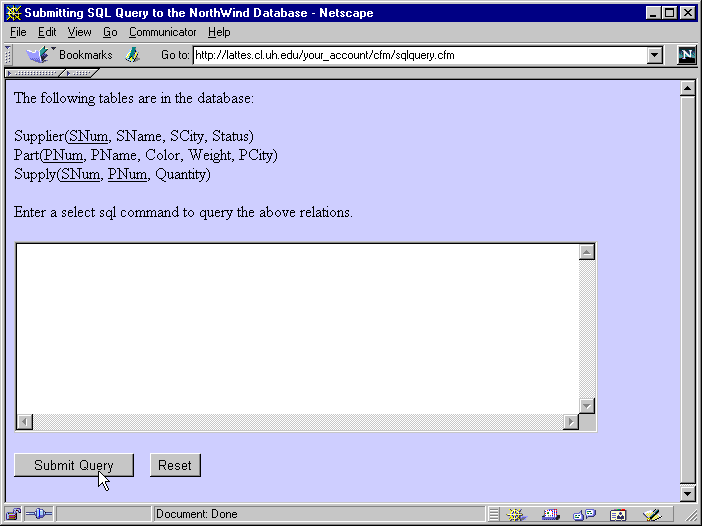
Task: Open the Communicator menu
Action: 163,32
